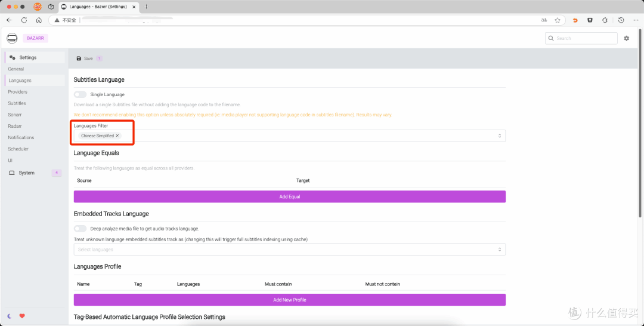Open a new browser tab
Viewport: 644px width, 326px height.
pyautogui.click(x=147, y=7)
